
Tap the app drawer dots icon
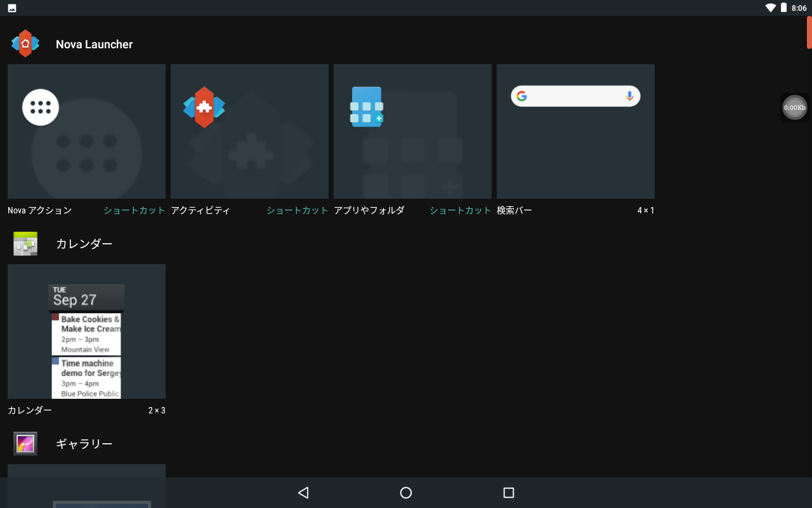pos(41,107)
